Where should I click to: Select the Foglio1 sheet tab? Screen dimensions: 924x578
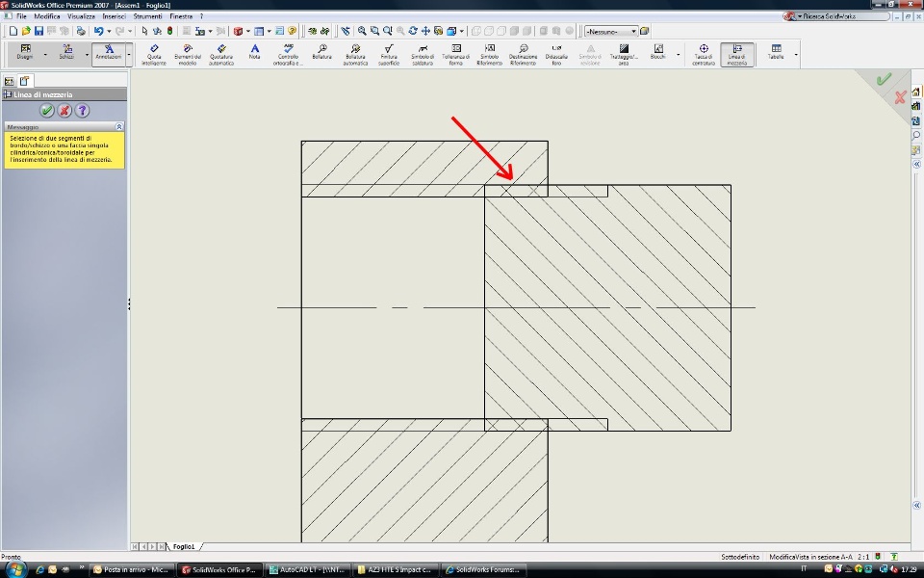pyautogui.click(x=184, y=547)
